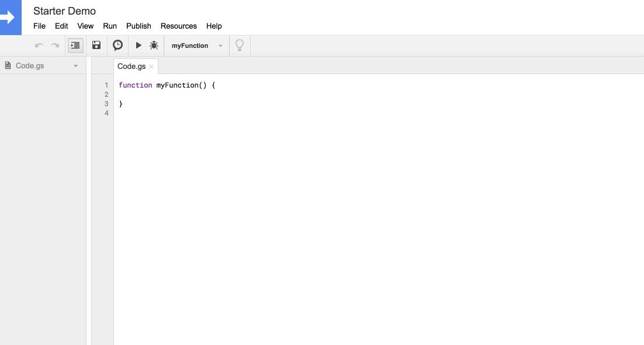Viewport: 644px width, 345px height.
Task: Open the myFunction selector dropdown
Action: [197, 46]
